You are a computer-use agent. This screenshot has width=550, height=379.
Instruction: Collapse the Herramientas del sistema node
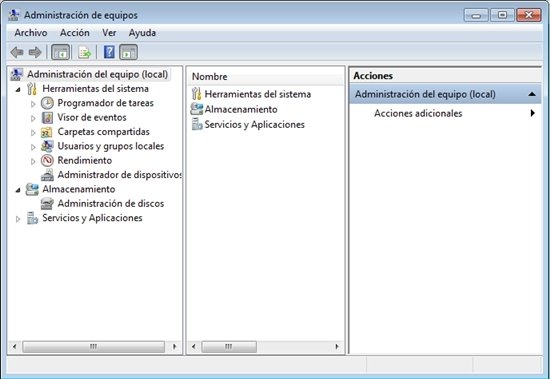point(18,89)
